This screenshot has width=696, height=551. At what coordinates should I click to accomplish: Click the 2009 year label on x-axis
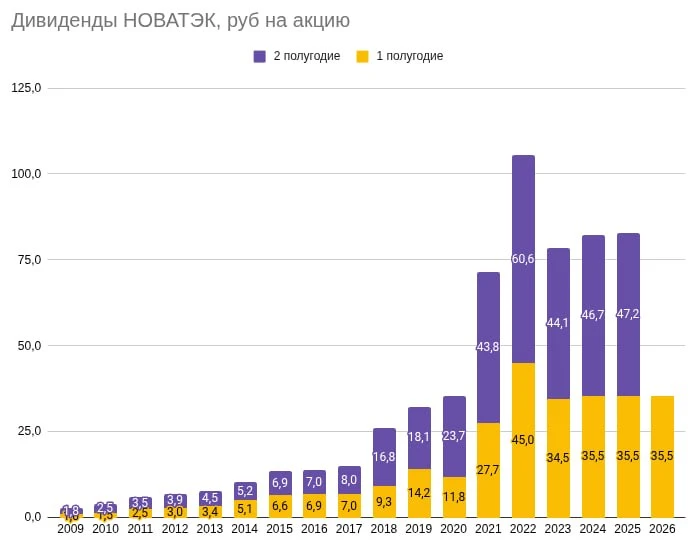(71, 529)
